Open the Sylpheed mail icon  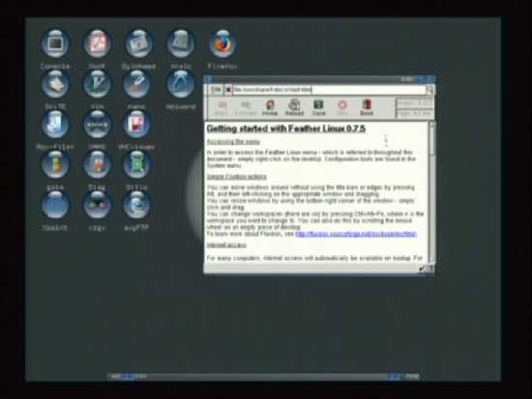tap(138, 44)
